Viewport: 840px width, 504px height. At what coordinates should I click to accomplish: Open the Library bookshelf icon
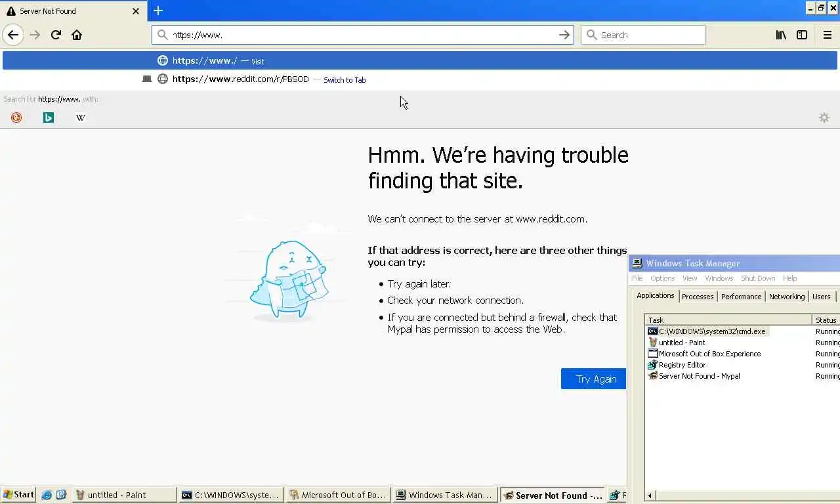tap(781, 35)
